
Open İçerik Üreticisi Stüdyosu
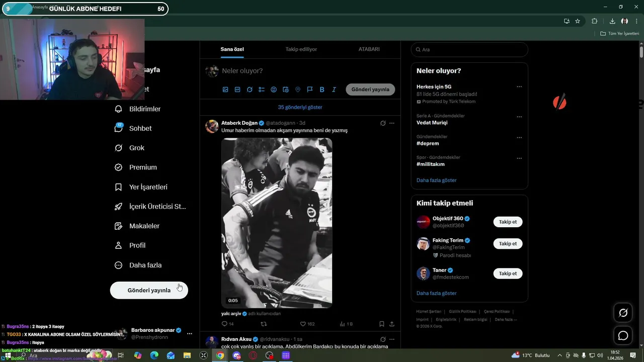151,207
